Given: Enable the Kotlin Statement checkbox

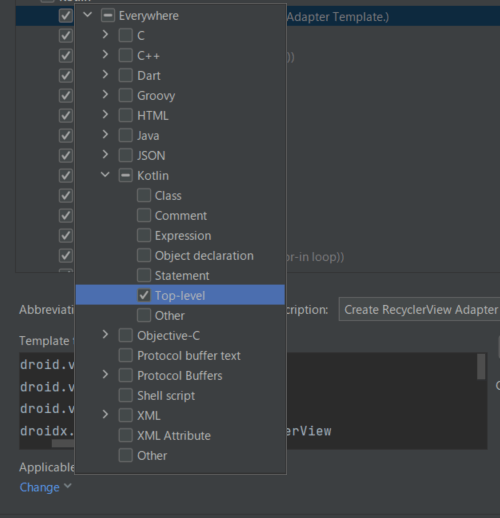Looking at the screenshot, I should click(144, 275).
